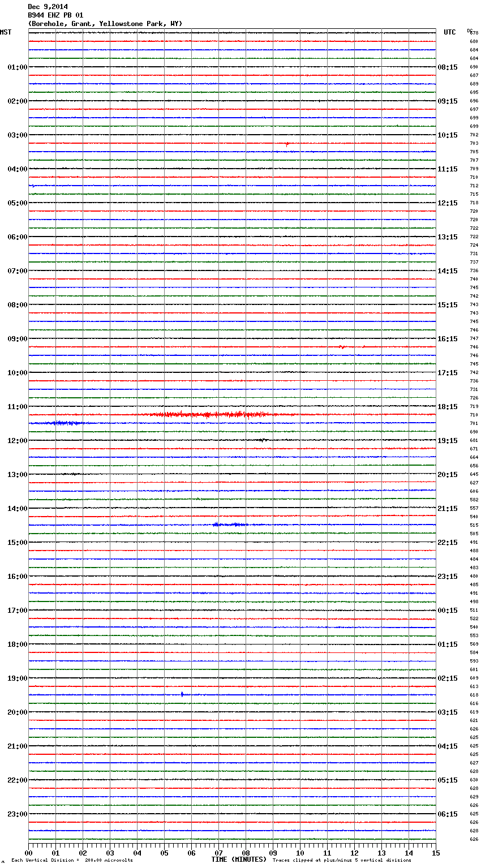This screenshot has height=868, width=481.
Task: Click the 00 minute axis tick label
Action: (28, 853)
